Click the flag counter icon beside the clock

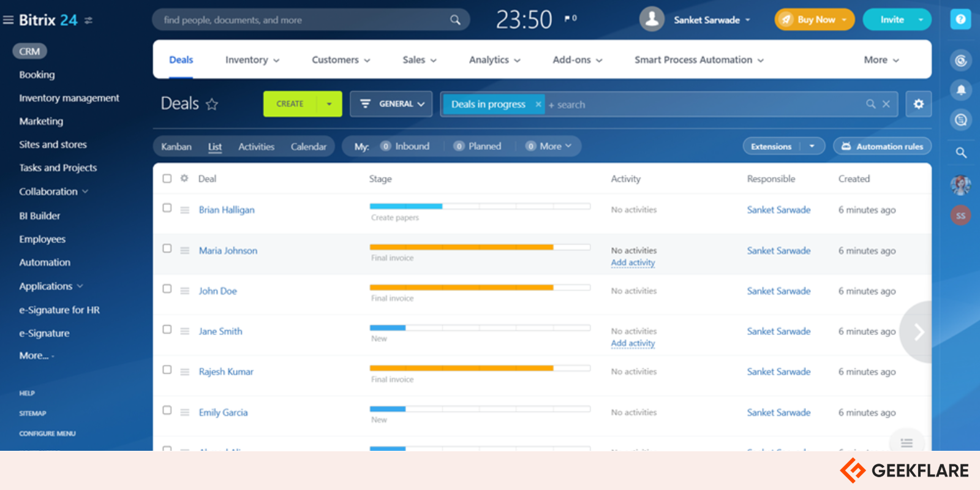[570, 18]
